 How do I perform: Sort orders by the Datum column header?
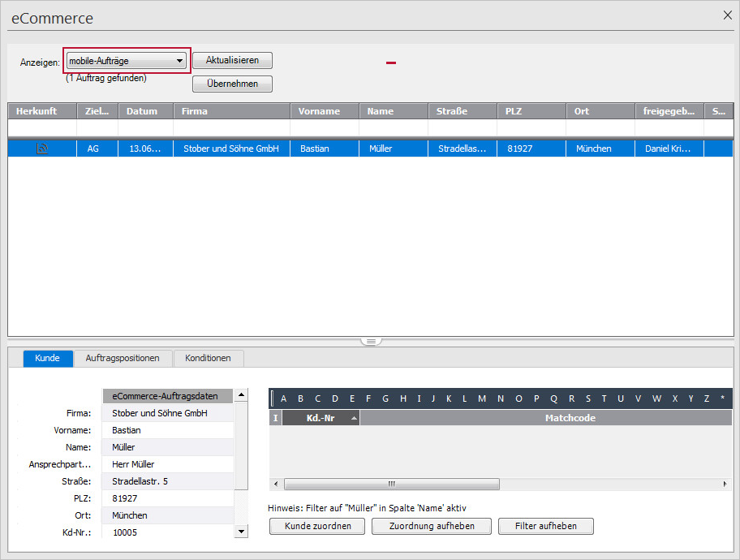tap(146, 111)
